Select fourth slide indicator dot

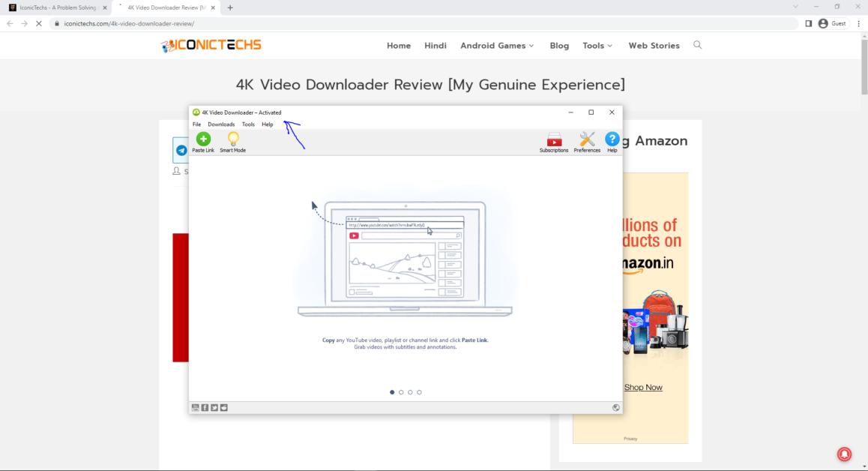419,392
